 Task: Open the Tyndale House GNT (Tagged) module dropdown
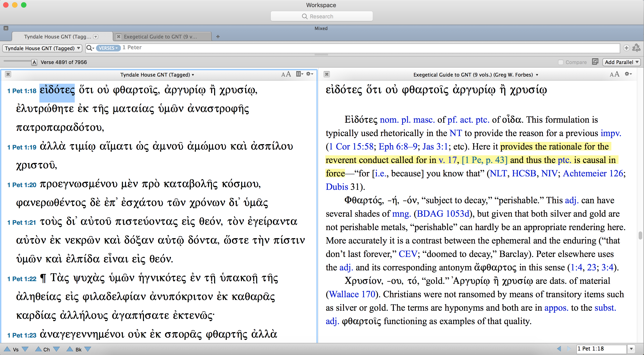(42, 48)
